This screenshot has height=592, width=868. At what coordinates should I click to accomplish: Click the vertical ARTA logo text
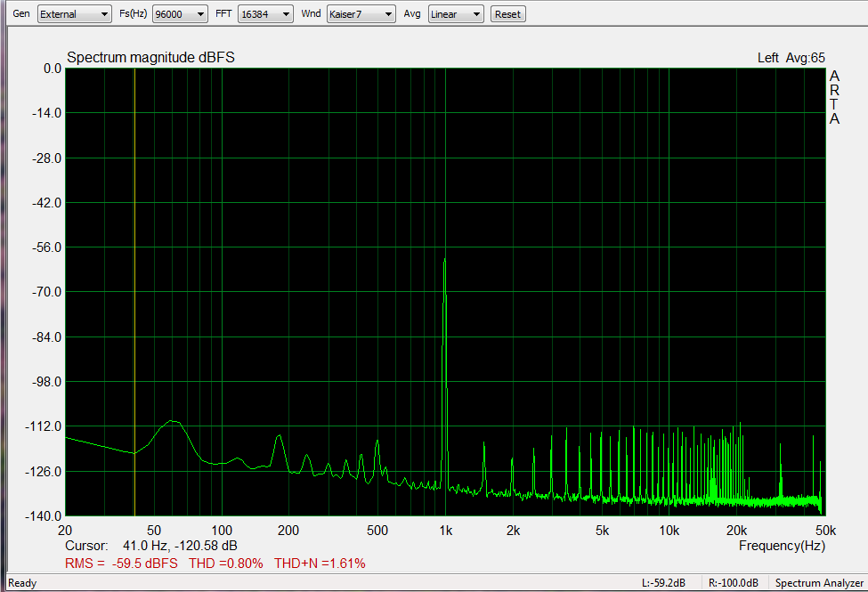click(834, 97)
